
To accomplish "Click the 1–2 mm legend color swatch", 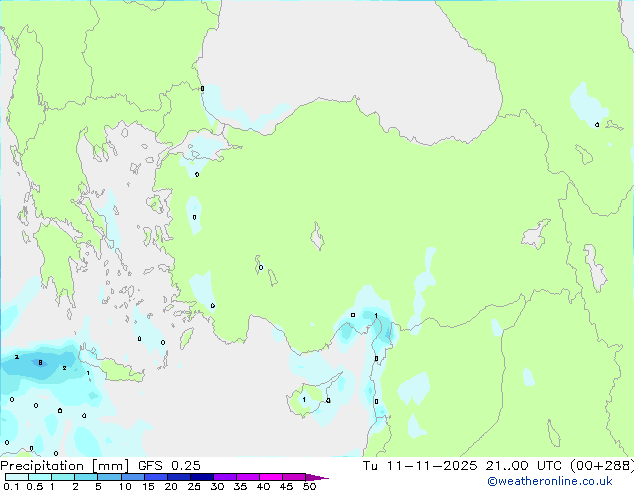I will pyautogui.click(x=63, y=477).
